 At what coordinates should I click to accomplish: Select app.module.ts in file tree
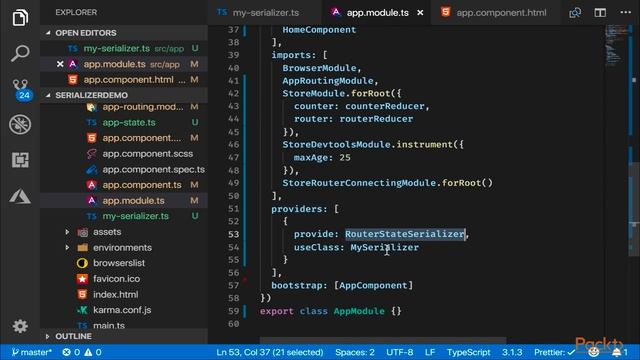click(124, 201)
